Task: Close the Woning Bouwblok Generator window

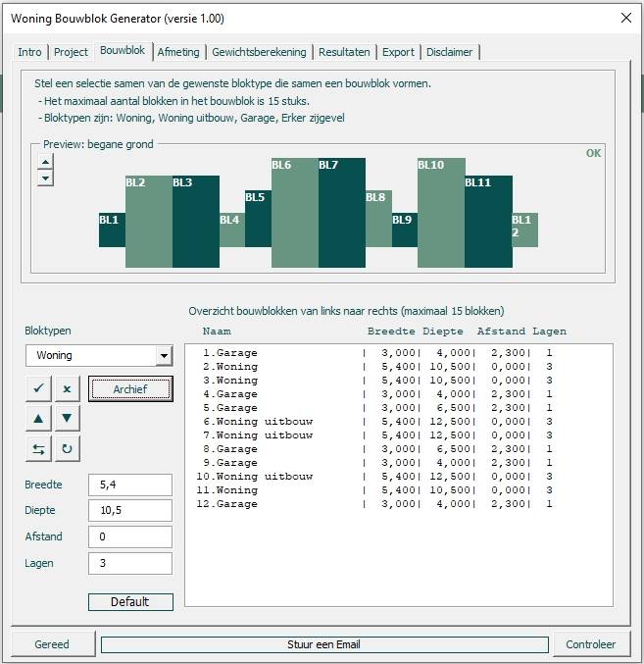Action: point(626,18)
